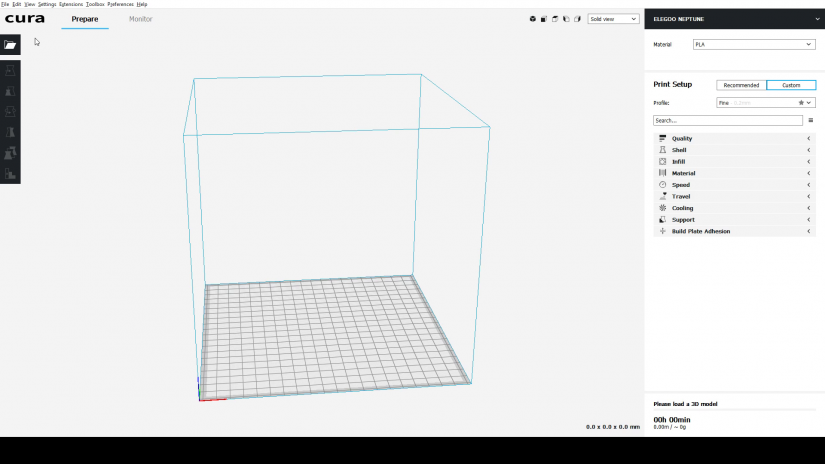Viewport: 825px width, 464px height.
Task: Click the Infill category icon
Action: pos(662,162)
